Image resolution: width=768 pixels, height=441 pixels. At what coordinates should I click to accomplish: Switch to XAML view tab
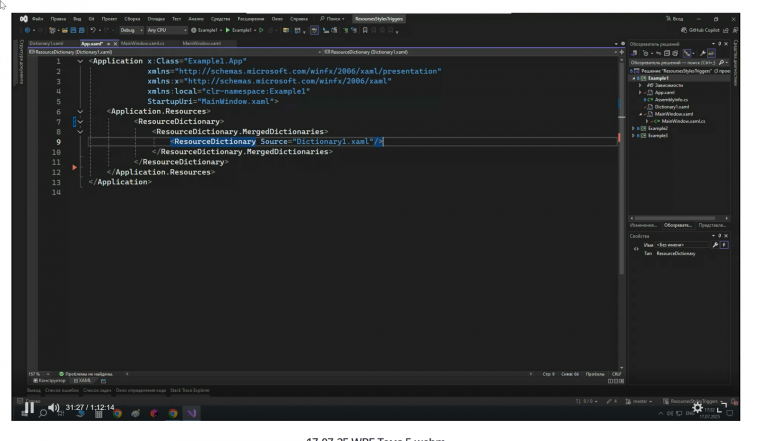pos(82,381)
